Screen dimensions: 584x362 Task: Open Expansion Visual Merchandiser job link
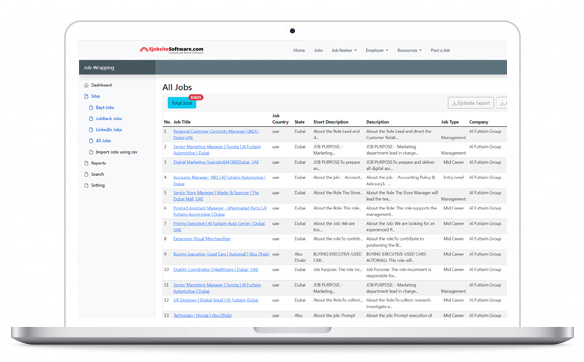pos(202,239)
